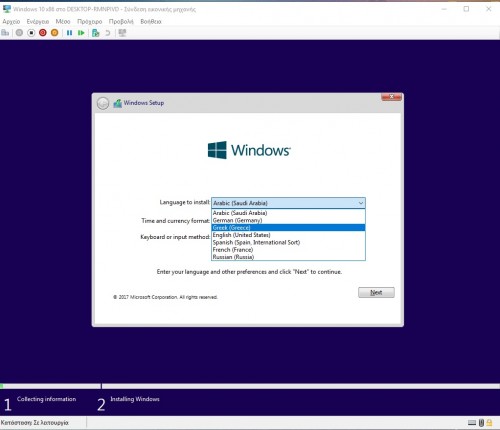Create a checkpoint with toolbar icon
The width and height of the screenshot is (500, 430).
click(96, 33)
